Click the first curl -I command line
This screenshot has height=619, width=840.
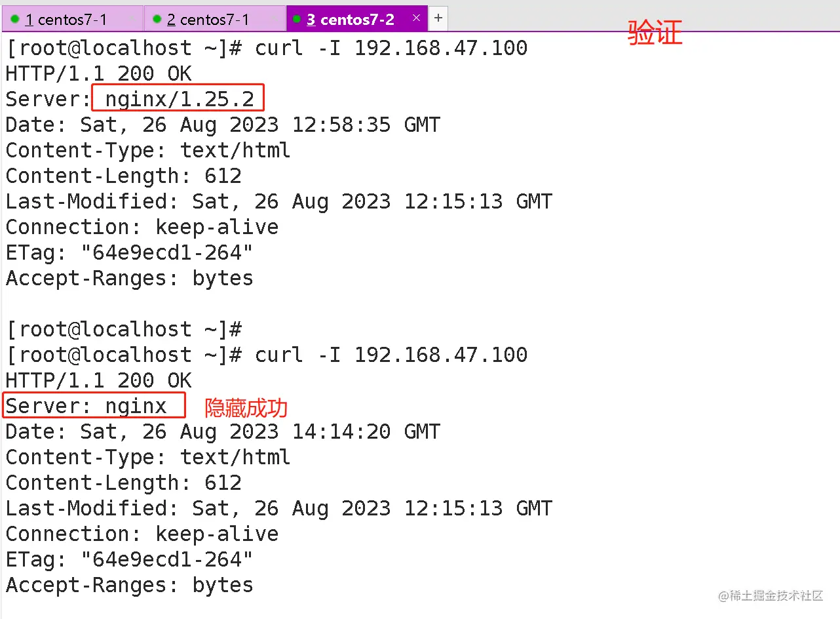pyautogui.click(x=266, y=48)
